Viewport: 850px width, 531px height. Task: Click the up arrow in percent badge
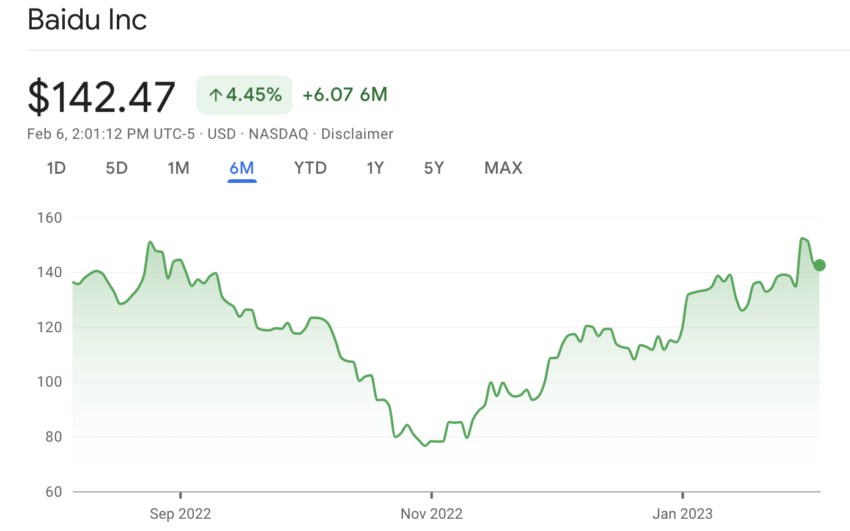216,95
